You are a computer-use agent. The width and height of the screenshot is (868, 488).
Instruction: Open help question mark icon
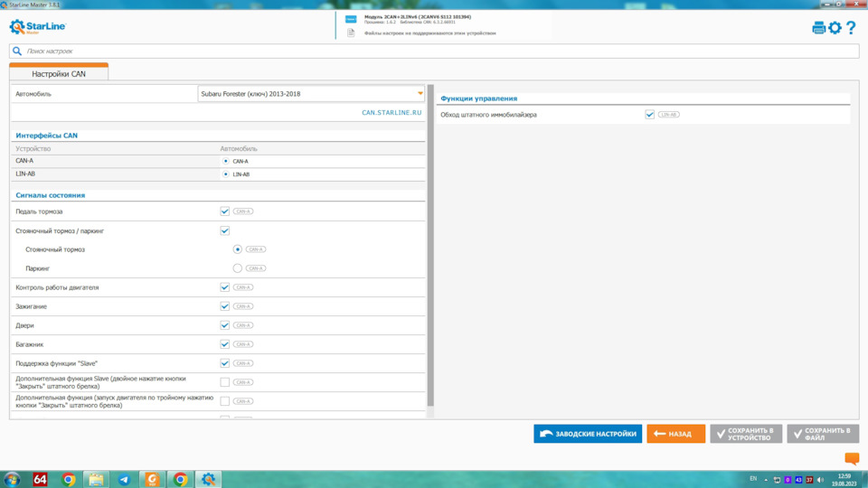tap(852, 28)
